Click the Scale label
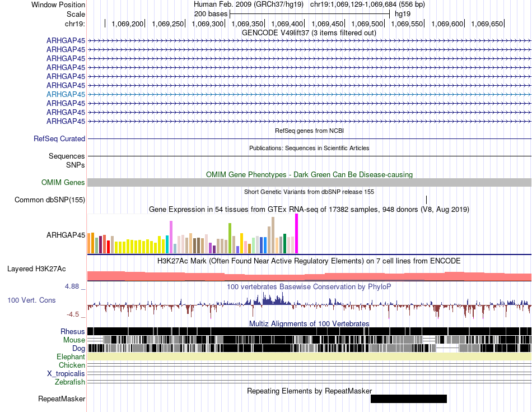532x412 pixels. 76,14
